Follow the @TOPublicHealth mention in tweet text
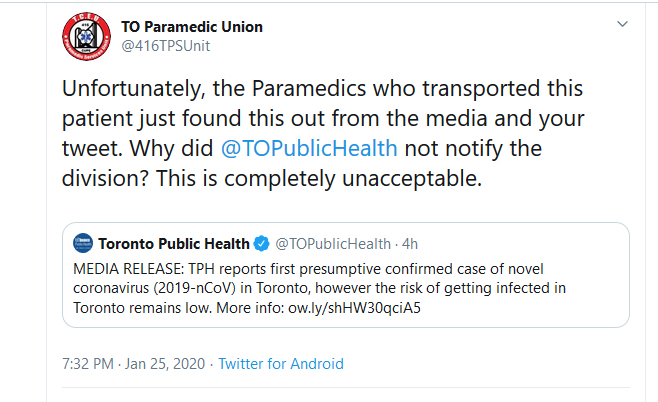 (309, 149)
